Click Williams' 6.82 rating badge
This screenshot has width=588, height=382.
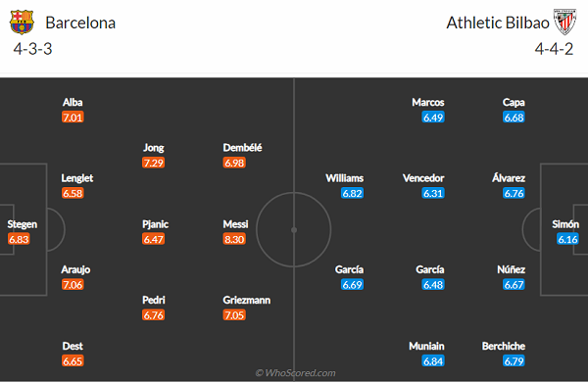352,193
